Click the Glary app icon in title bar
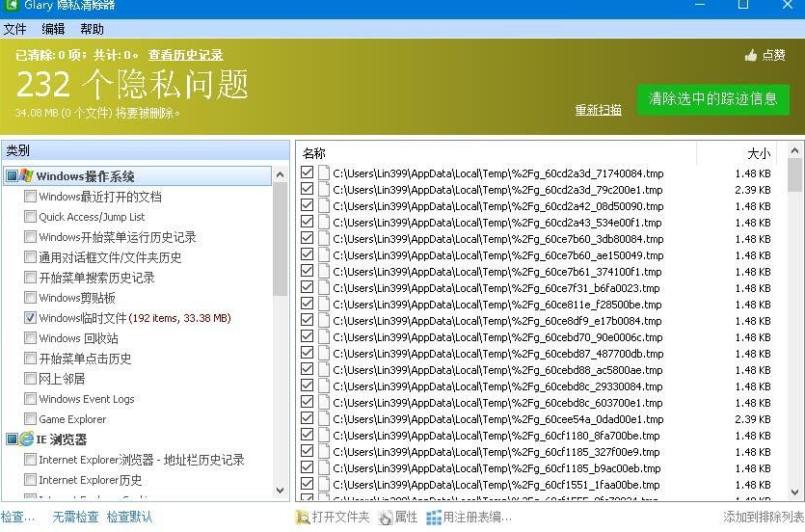The image size is (805, 532). [x=12, y=5]
